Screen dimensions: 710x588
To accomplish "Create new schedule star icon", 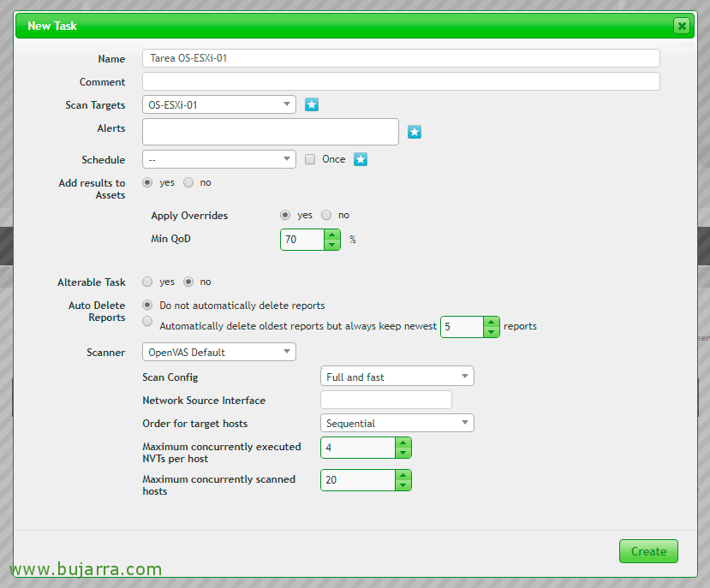I will click(x=361, y=159).
